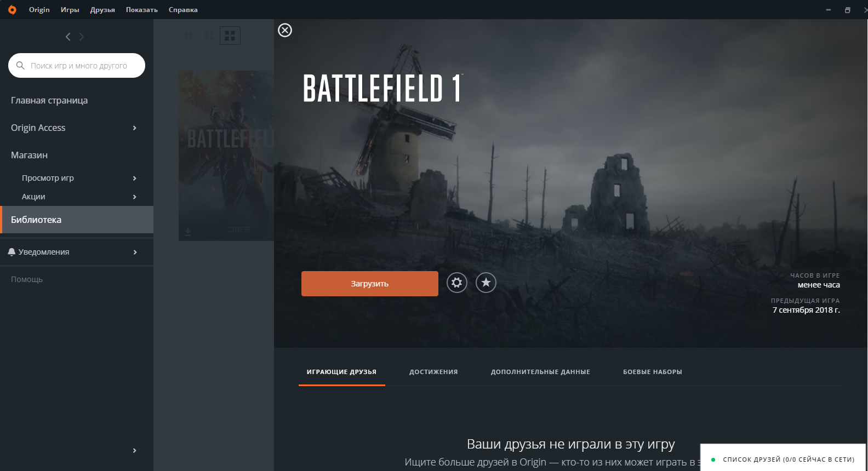Minimize the Origin window

(x=829, y=10)
